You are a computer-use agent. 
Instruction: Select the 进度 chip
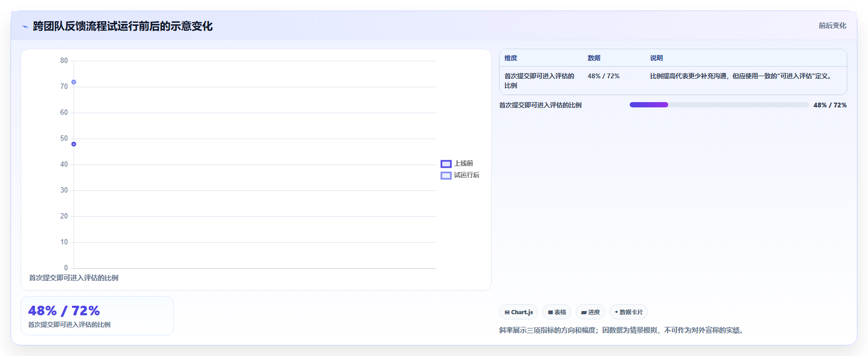[x=590, y=312]
